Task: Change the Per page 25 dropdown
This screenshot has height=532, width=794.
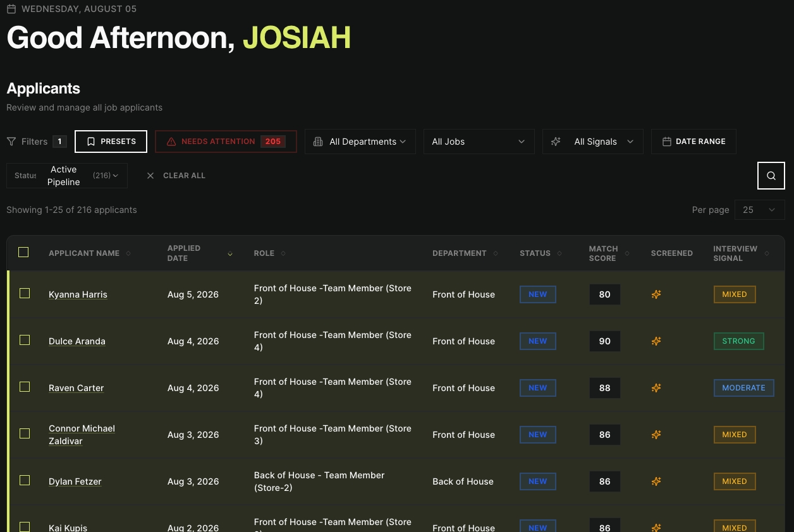Action: click(x=760, y=210)
